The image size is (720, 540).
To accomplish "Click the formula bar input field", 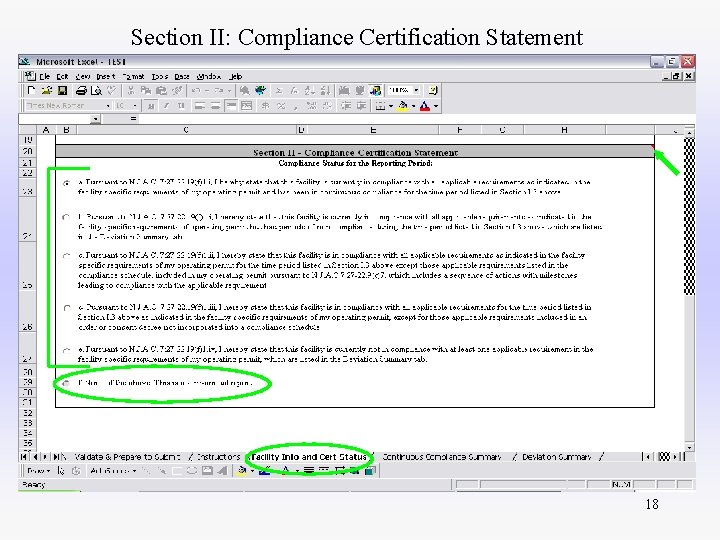I will click(416, 119).
